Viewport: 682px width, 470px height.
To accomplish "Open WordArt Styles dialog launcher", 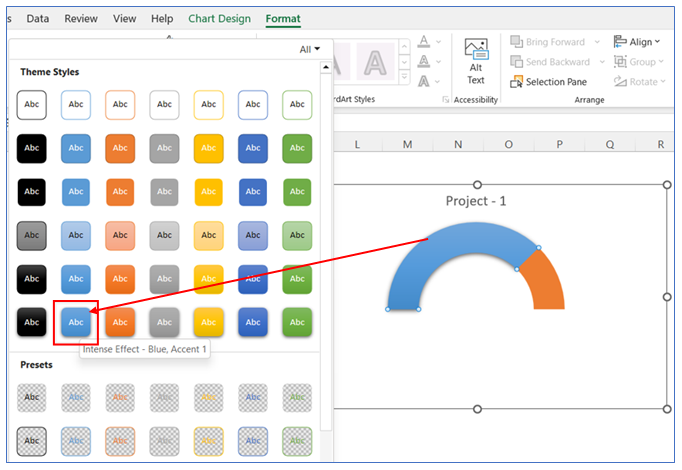I will (x=446, y=100).
